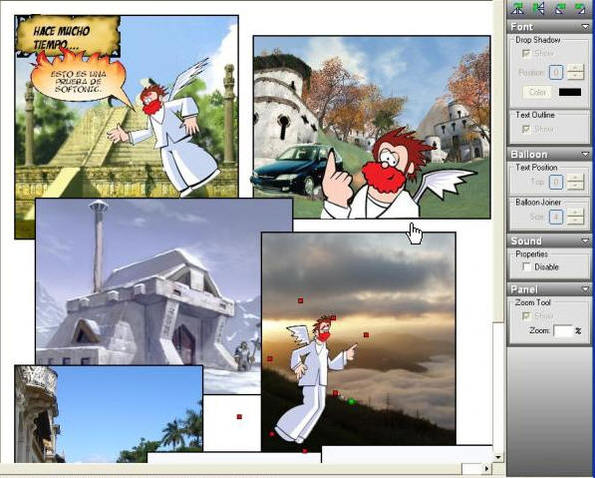Click the red handle in the white gap between panels
The height and width of the screenshot is (478, 595).
tap(239, 417)
